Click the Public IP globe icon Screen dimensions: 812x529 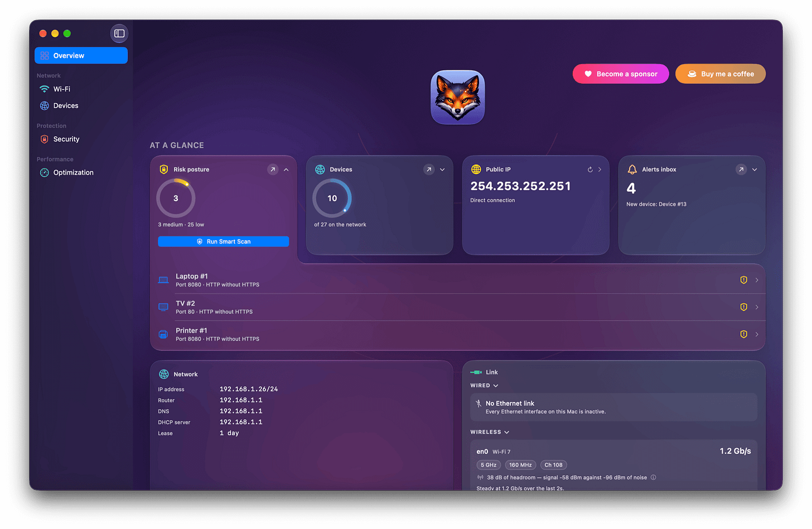click(x=476, y=169)
